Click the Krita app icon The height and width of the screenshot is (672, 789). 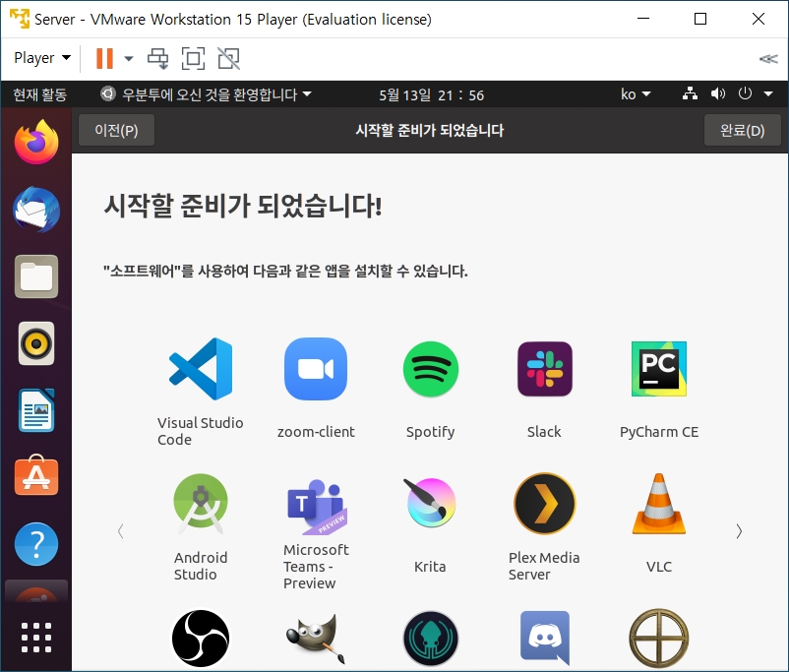coord(430,503)
